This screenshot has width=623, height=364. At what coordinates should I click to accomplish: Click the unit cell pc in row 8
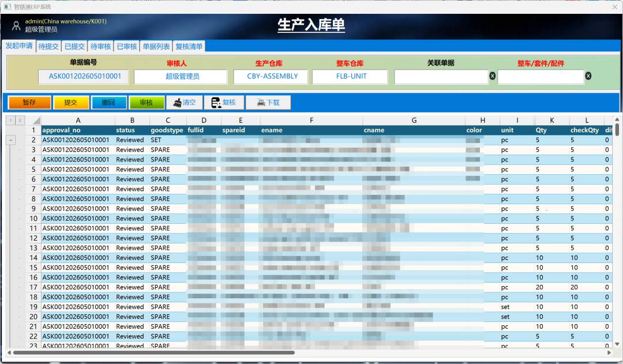click(517, 198)
